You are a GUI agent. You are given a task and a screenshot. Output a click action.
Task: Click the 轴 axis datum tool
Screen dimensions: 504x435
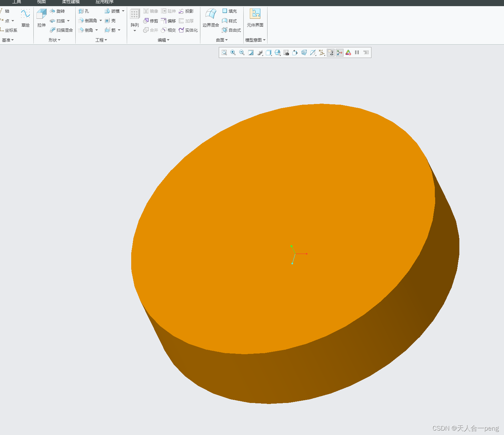[5, 11]
